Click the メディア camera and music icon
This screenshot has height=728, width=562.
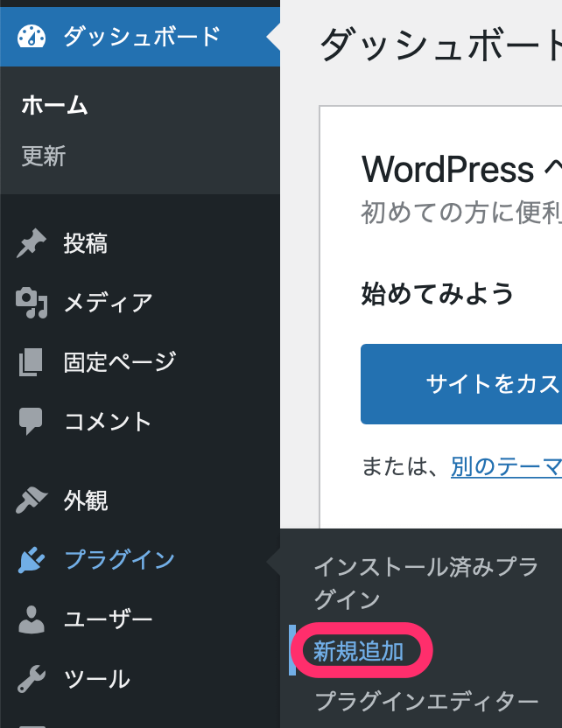pos(32,303)
